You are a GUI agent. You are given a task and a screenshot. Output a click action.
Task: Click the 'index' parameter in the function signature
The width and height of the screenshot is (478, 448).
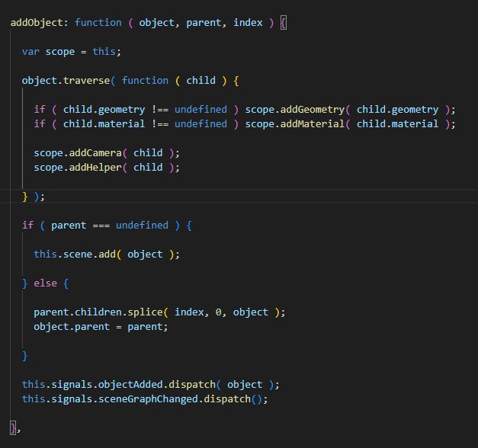click(x=248, y=23)
